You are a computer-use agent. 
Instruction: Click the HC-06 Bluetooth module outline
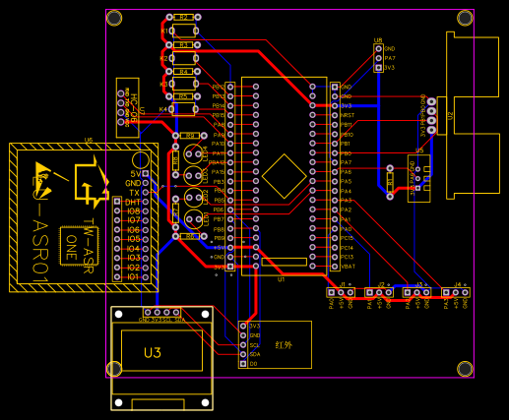pos(128,108)
